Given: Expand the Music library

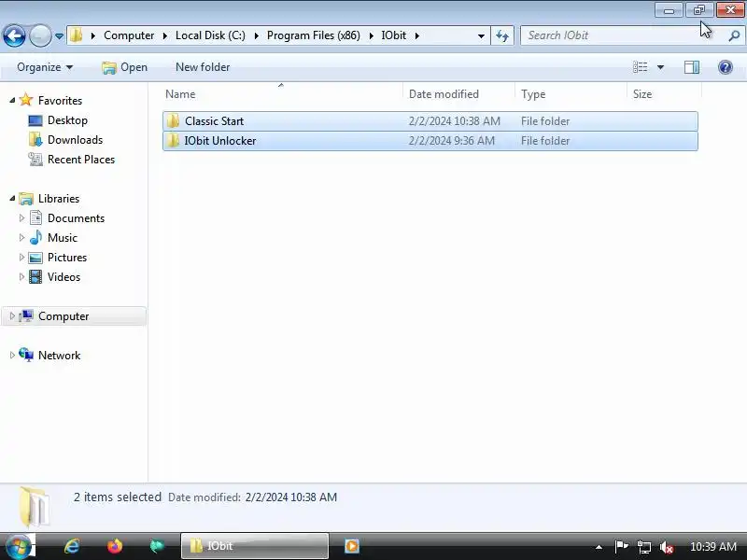Looking at the screenshot, I should coord(21,237).
